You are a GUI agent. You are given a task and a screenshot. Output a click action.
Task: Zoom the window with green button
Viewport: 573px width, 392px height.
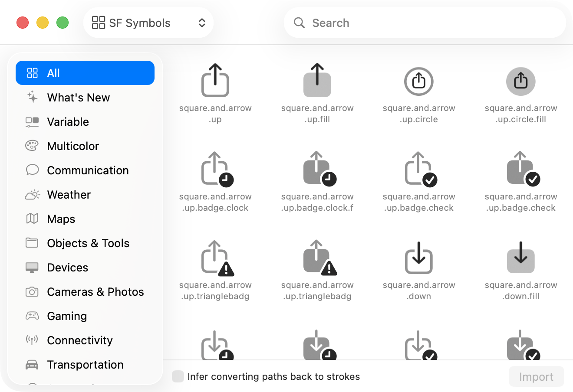[x=63, y=23]
